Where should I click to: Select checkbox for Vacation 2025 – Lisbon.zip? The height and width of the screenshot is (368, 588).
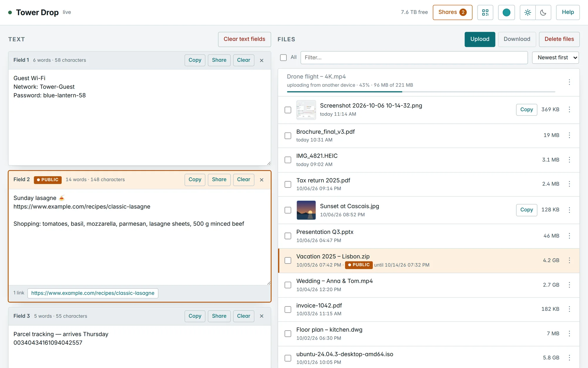(x=288, y=261)
